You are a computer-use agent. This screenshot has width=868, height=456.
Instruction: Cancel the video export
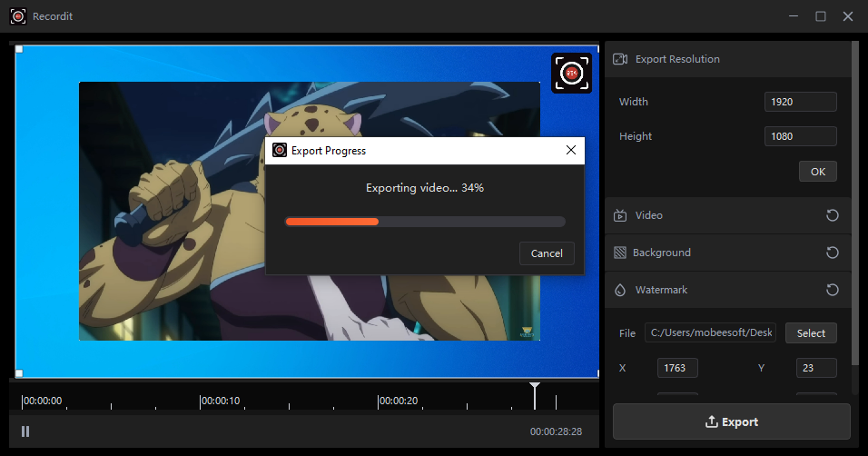pos(547,253)
